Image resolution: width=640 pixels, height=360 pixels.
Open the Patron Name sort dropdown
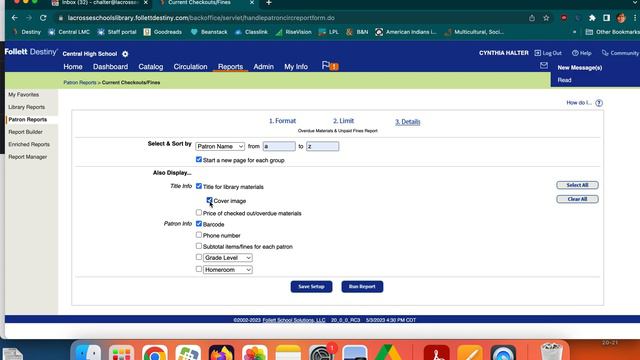[x=220, y=146]
